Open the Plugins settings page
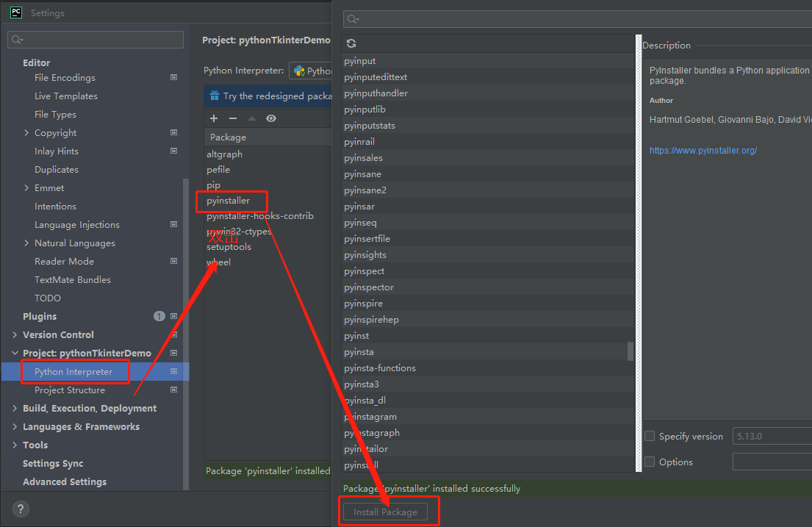This screenshot has height=527, width=812. [40, 317]
